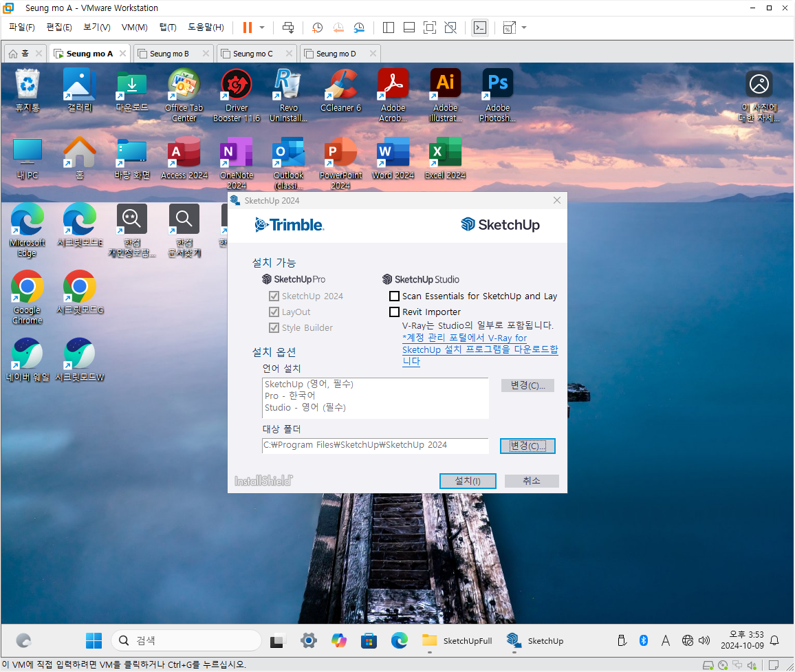
Task: Take a VM snapshot toolbar icon
Action: pyautogui.click(x=318, y=28)
